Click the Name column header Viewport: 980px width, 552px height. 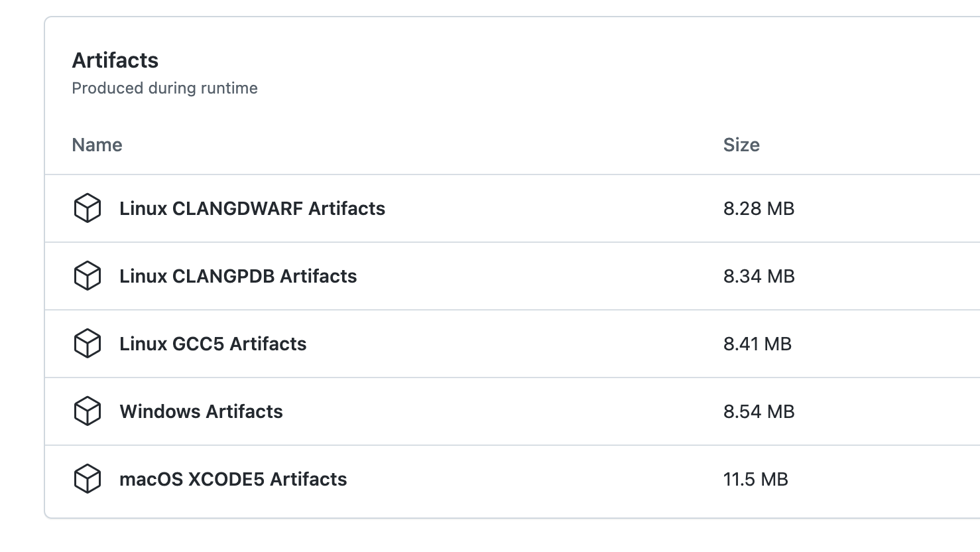[97, 145]
